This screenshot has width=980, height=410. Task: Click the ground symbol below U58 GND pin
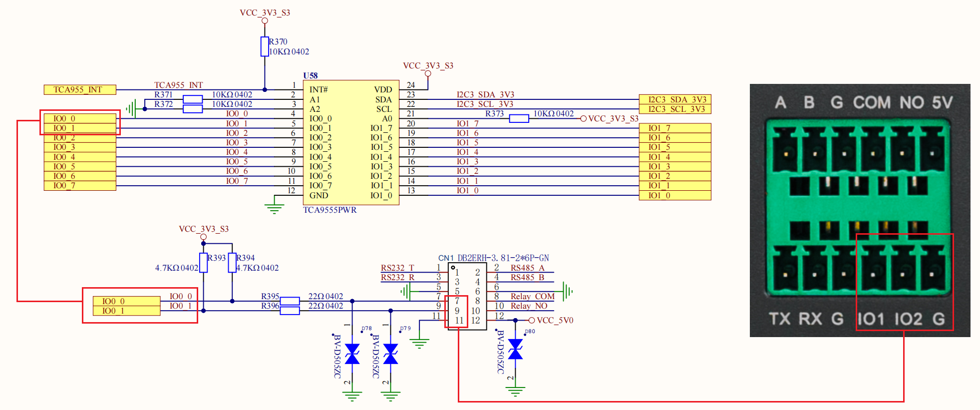(x=274, y=209)
